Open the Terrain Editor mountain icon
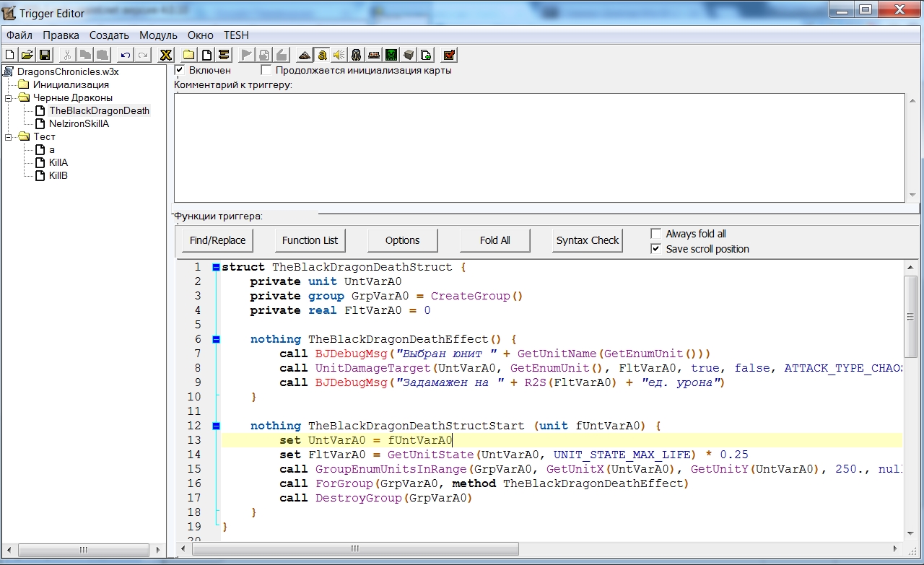 pyautogui.click(x=304, y=55)
